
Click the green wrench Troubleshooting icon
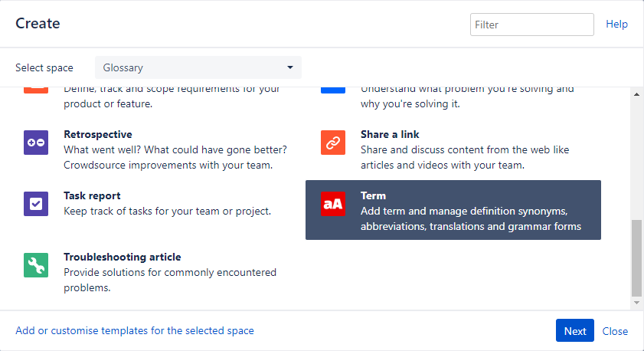click(36, 265)
